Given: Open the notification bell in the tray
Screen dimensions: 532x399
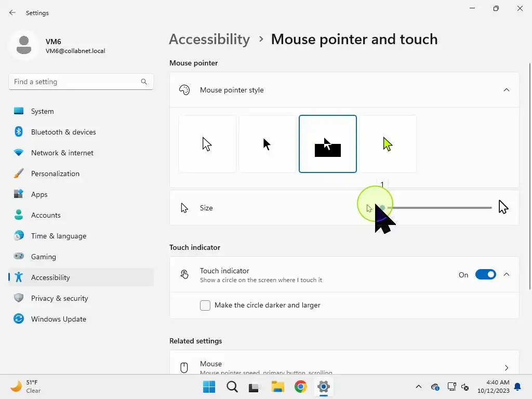Looking at the screenshot, I should coord(518,387).
